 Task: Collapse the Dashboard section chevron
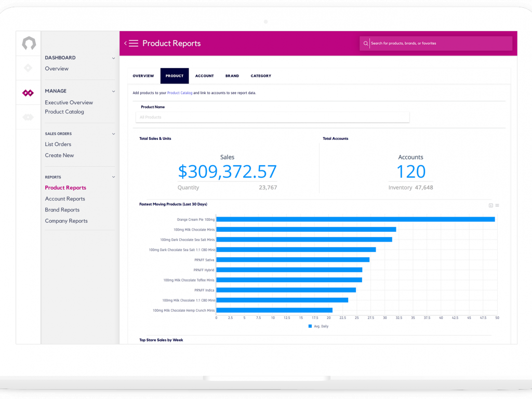coord(114,58)
